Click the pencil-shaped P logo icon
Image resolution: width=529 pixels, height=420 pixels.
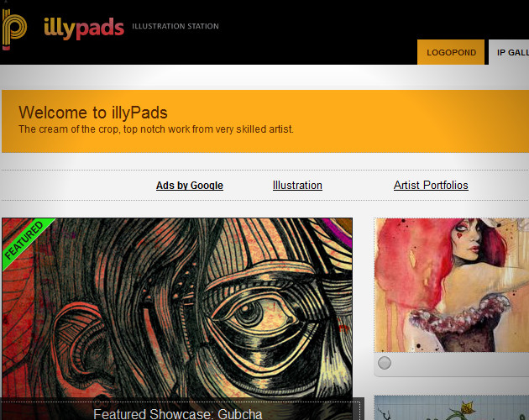14,29
